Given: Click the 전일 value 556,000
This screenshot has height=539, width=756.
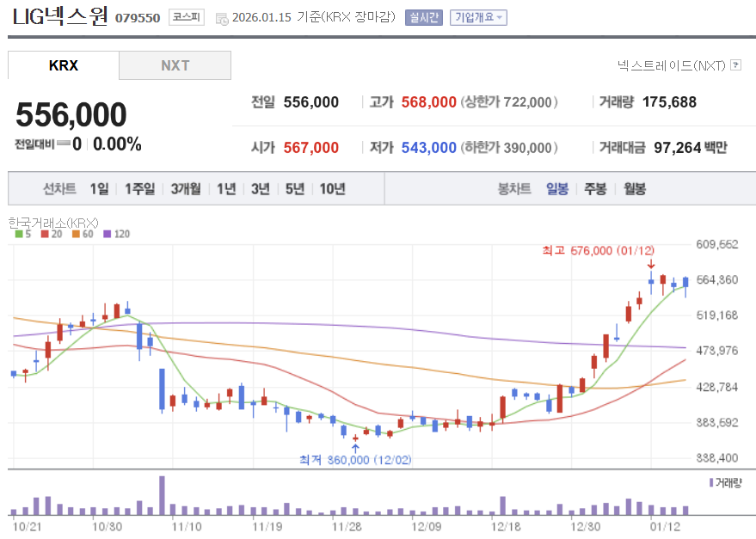Looking at the screenshot, I should click(x=311, y=101).
